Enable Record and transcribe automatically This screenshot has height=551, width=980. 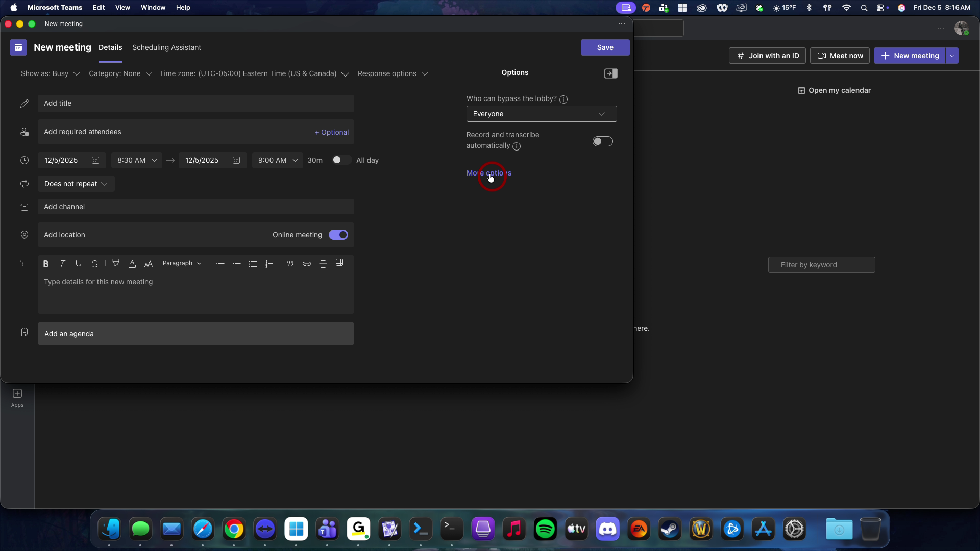pyautogui.click(x=603, y=141)
